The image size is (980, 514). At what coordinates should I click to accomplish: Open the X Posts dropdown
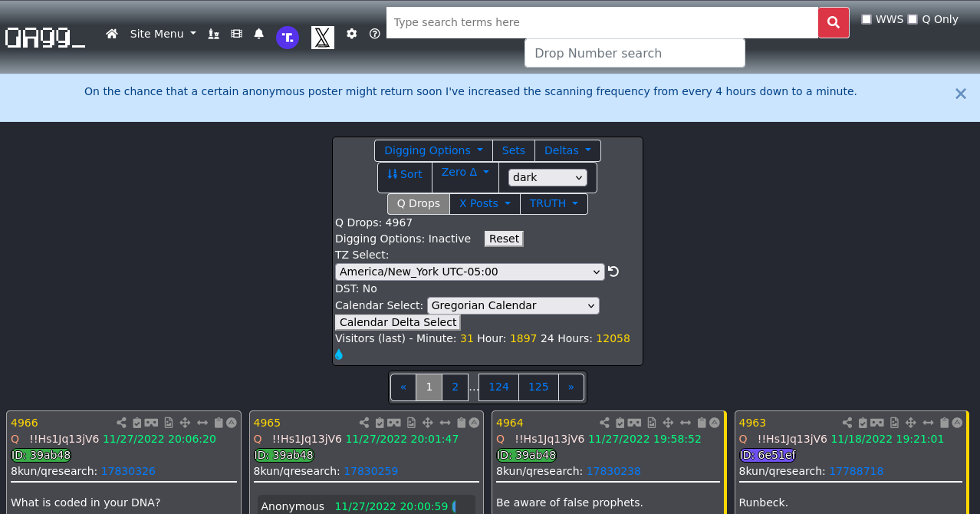(485, 203)
